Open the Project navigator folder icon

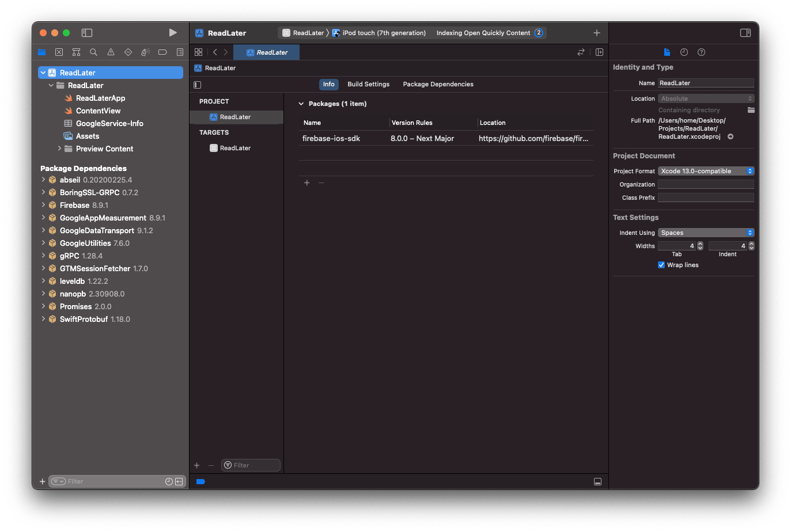coord(41,52)
